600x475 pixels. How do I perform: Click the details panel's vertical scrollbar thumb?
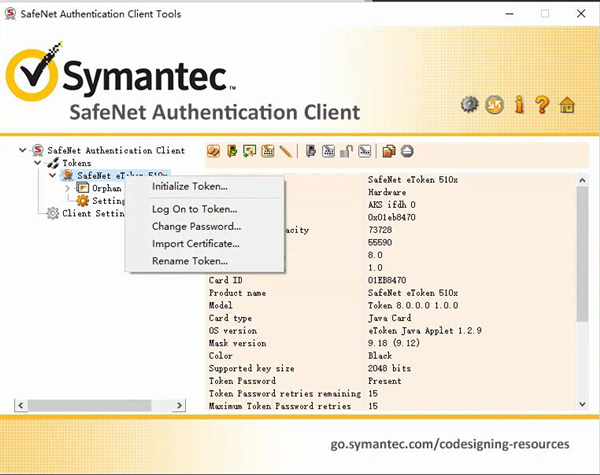[x=582, y=254]
